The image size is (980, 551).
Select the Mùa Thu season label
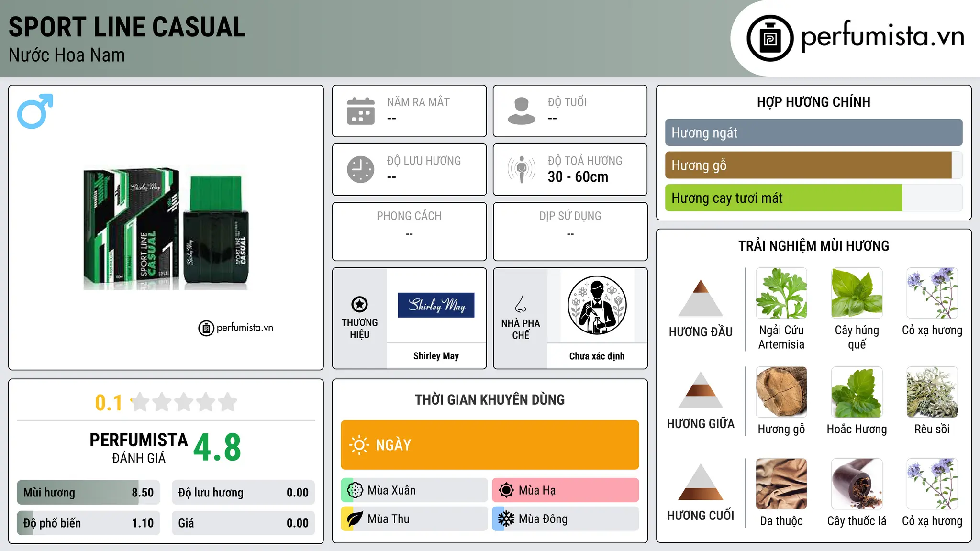[389, 519]
